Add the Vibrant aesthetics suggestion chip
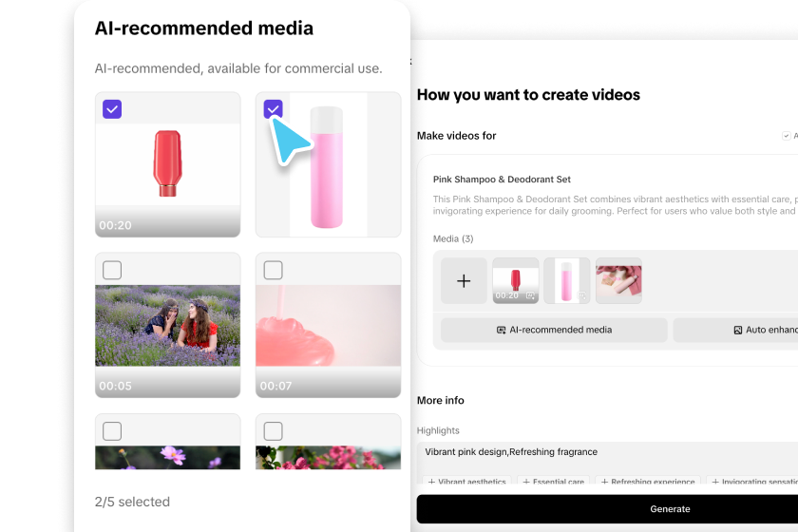This screenshot has height=532, width=798. pyautogui.click(x=466, y=481)
